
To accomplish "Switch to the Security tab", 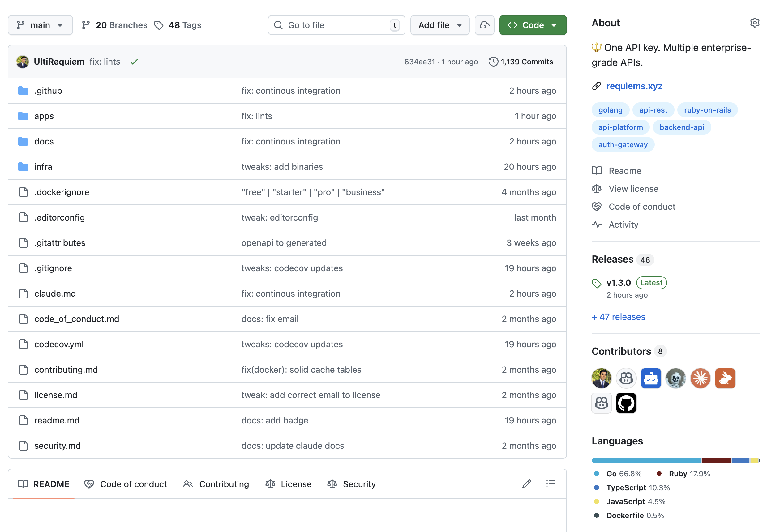I will [x=352, y=484].
